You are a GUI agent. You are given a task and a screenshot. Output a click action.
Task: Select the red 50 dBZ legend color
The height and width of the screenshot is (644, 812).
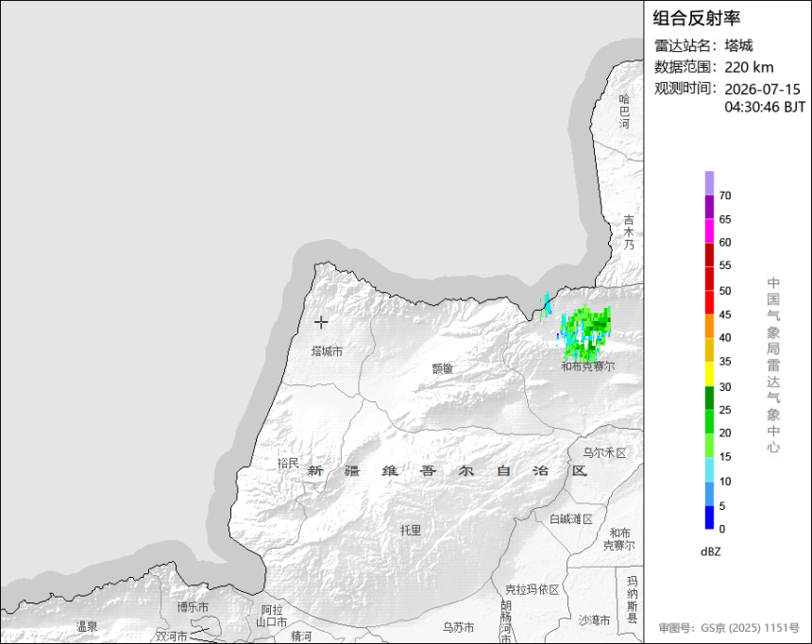(x=709, y=279)
